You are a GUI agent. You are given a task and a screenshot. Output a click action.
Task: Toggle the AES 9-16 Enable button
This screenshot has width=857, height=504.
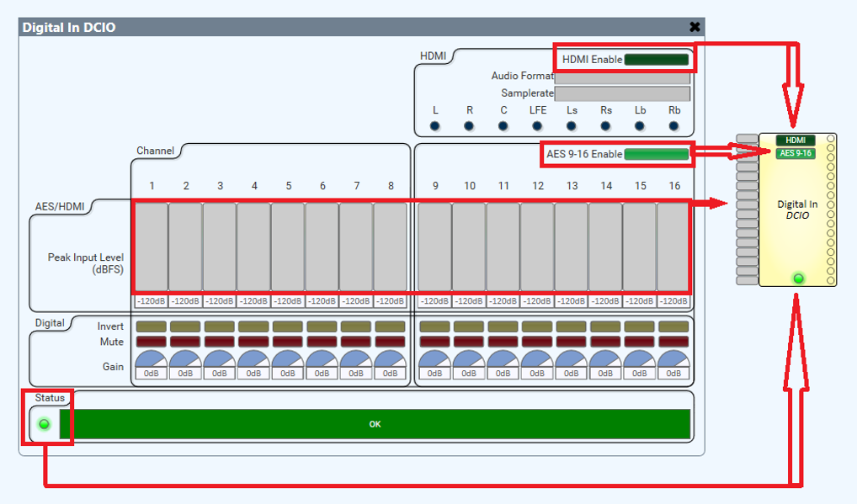(x=657, y=154)
